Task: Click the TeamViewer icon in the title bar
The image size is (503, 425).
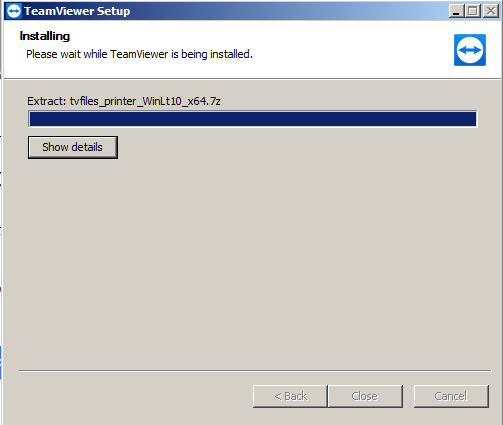Action: coord(14,11)
